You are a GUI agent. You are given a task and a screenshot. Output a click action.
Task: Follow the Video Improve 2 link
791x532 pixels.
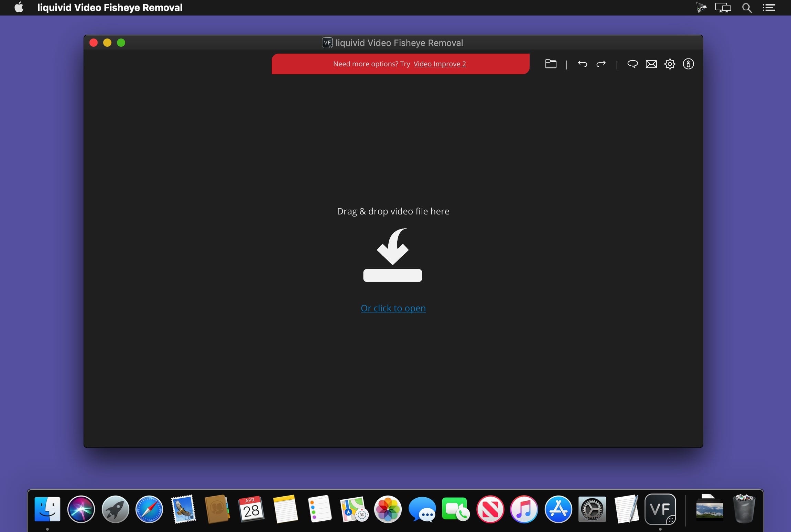(440, 64)
